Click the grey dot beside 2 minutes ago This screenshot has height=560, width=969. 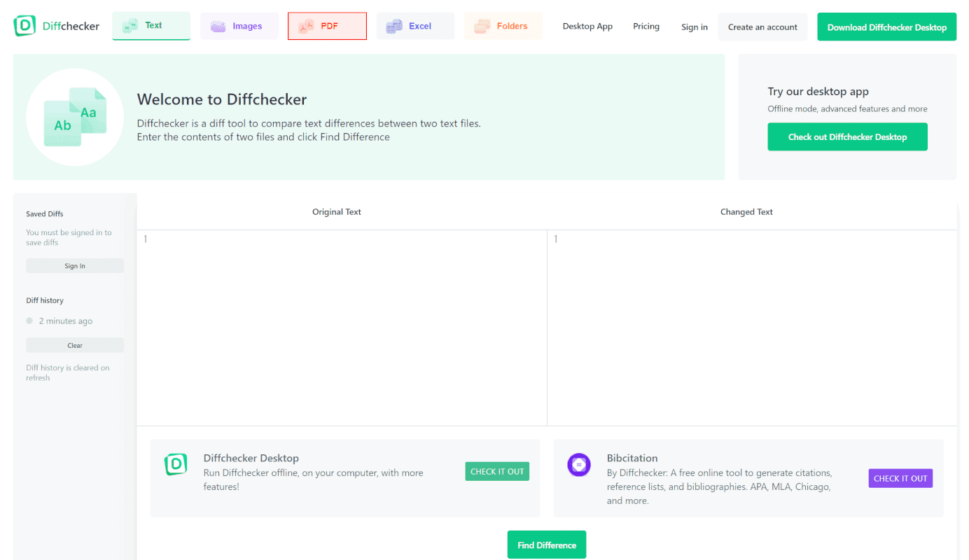29,321
